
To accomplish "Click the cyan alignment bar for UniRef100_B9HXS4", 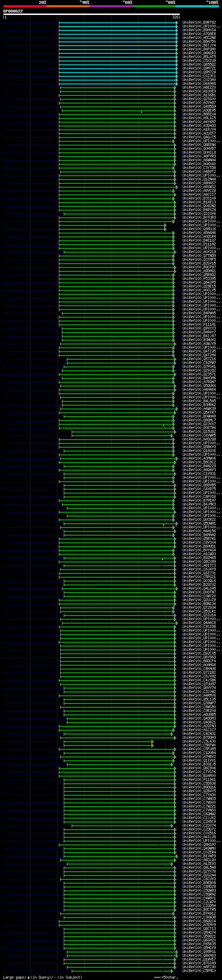I will [x=118, y=30].
